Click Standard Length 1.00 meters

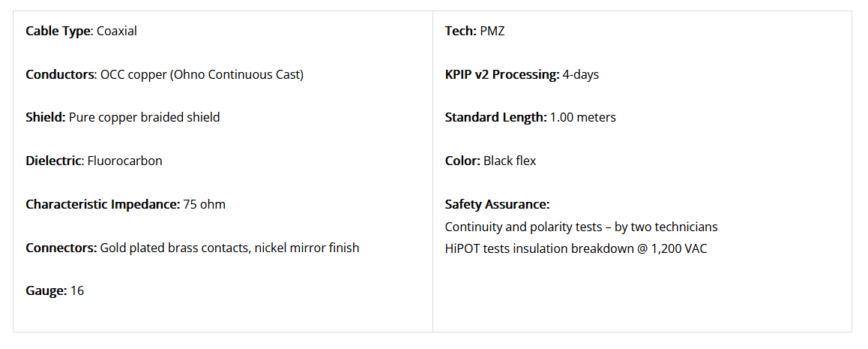point(531,117)
